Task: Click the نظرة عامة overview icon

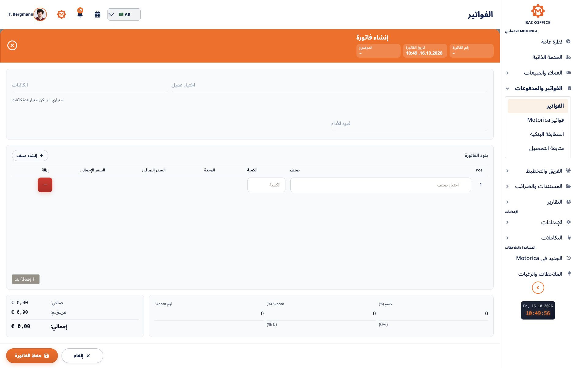Action: coord(568,41)
